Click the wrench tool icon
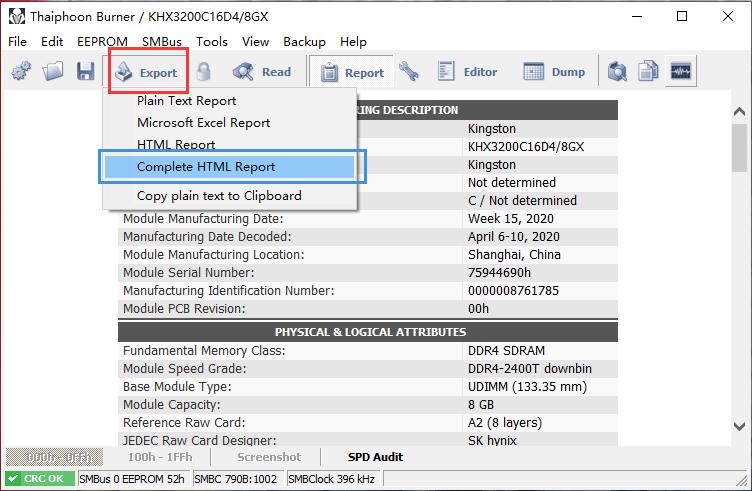 (408, 72)
